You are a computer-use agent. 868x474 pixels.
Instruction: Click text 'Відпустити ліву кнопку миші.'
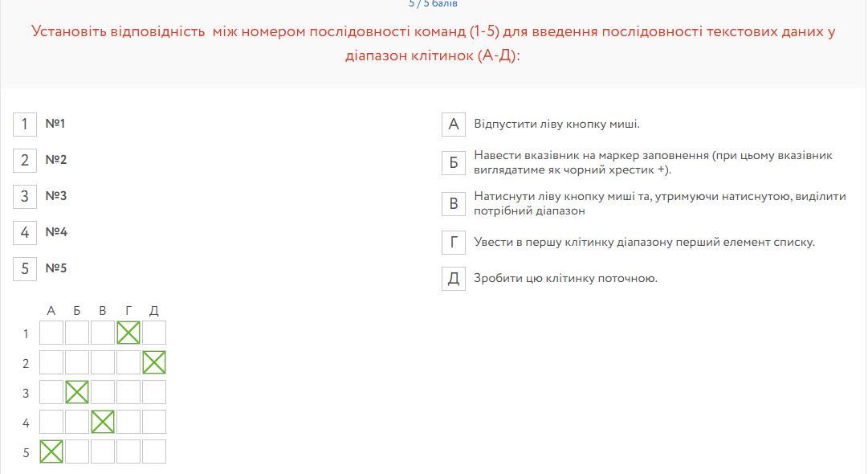(x=557, y=124)
